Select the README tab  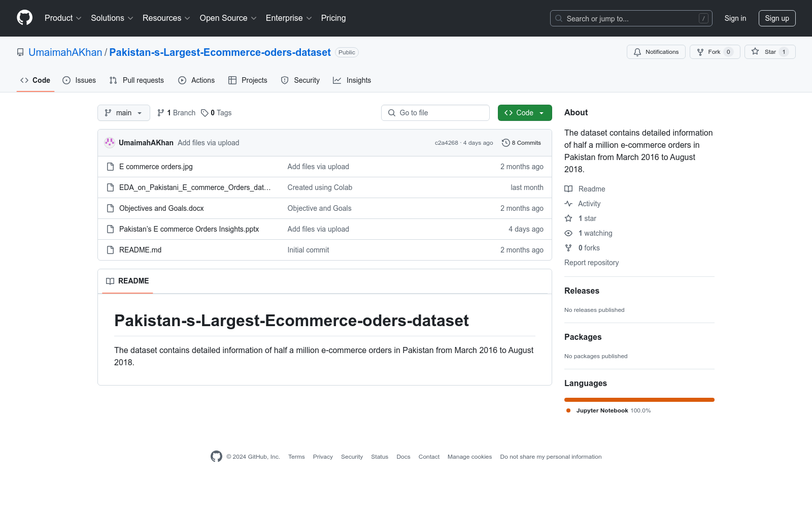[127, 281]
